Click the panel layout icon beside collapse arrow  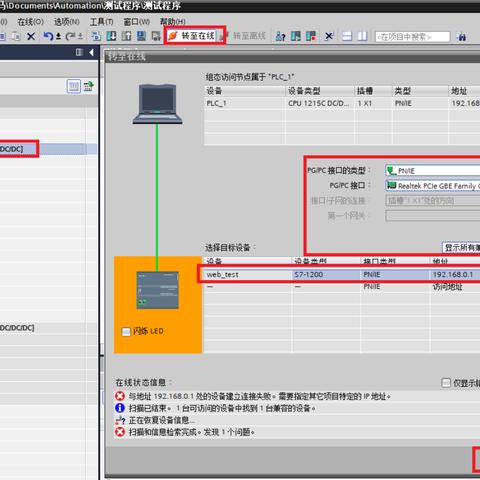click(79, 52)
